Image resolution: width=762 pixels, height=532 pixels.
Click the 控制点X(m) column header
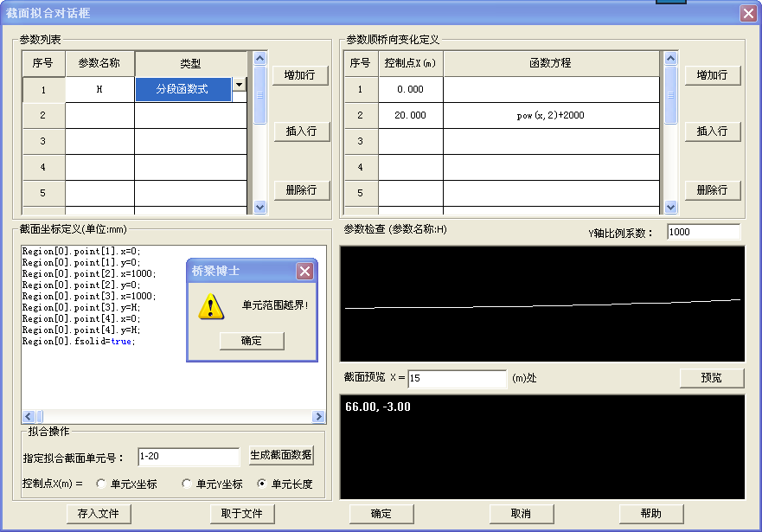(x=411, y=63)
